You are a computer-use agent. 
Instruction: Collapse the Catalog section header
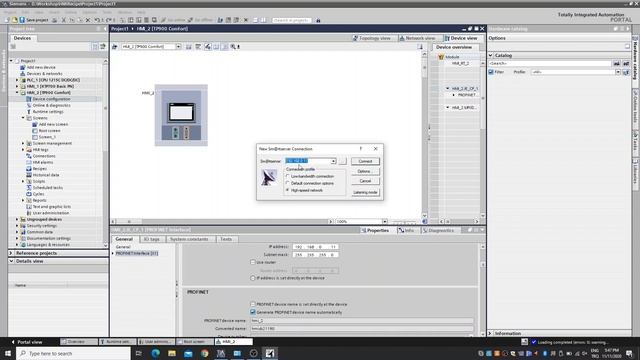pyautogui.click(x=491, y=55)
